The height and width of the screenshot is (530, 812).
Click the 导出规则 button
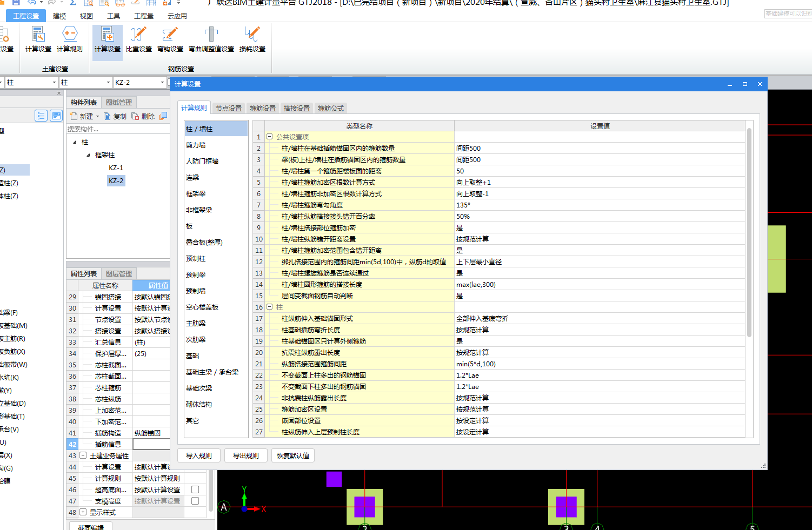coord(246,455)
